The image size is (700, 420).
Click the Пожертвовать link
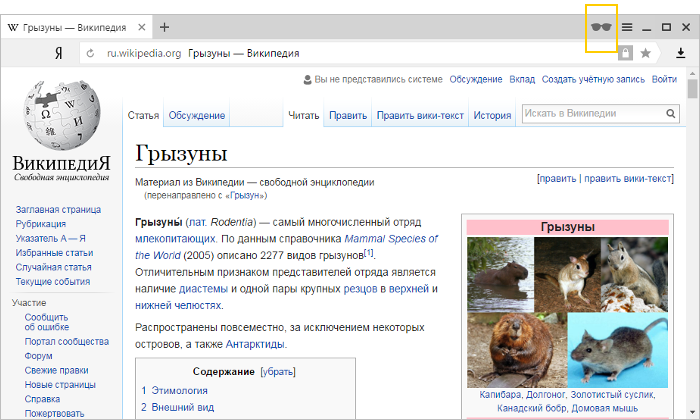pos(54,413)
